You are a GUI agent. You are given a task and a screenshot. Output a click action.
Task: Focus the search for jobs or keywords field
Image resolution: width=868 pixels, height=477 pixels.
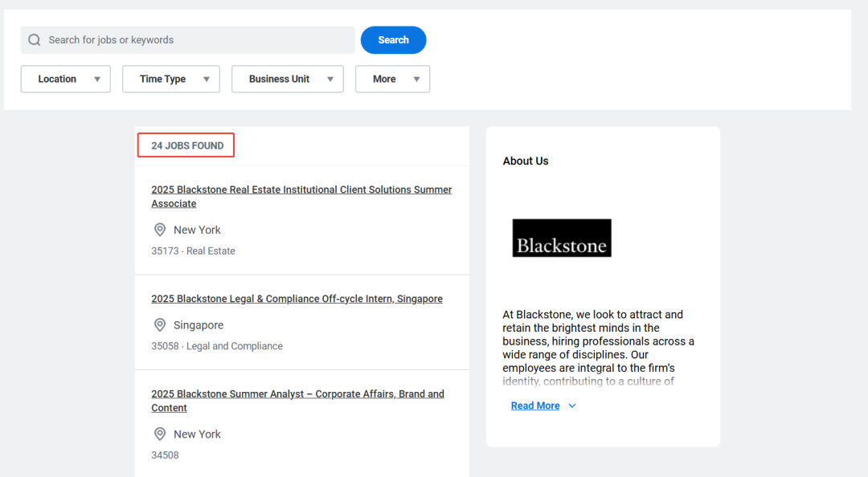pyautogui.click(x=187, y=40)
